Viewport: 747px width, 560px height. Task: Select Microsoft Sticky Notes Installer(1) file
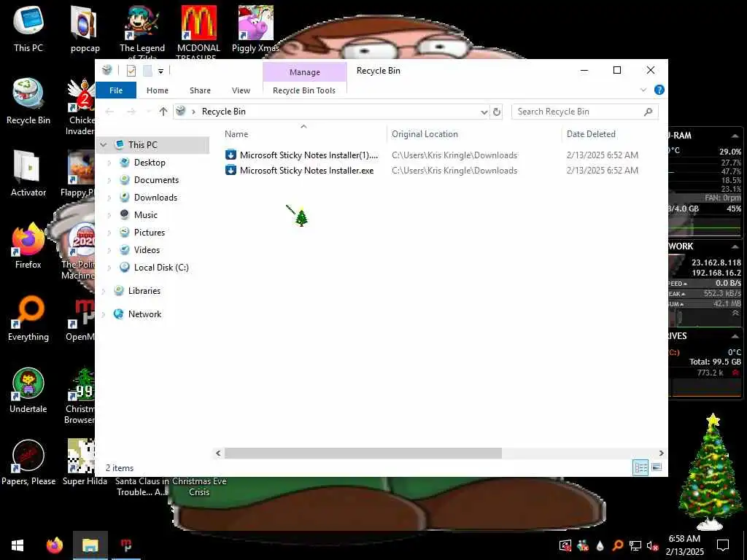coord(309,155)
